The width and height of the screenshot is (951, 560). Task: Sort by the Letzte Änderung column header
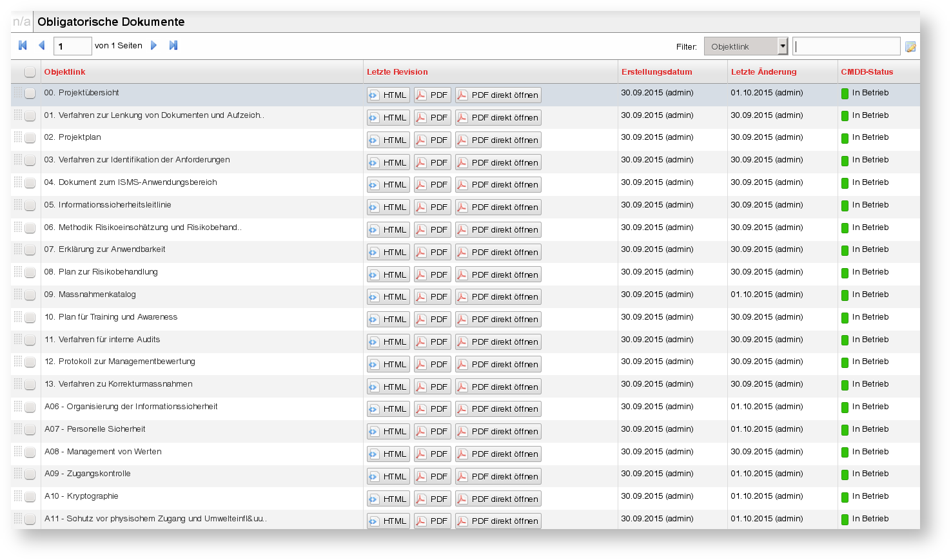coord(763,72)
